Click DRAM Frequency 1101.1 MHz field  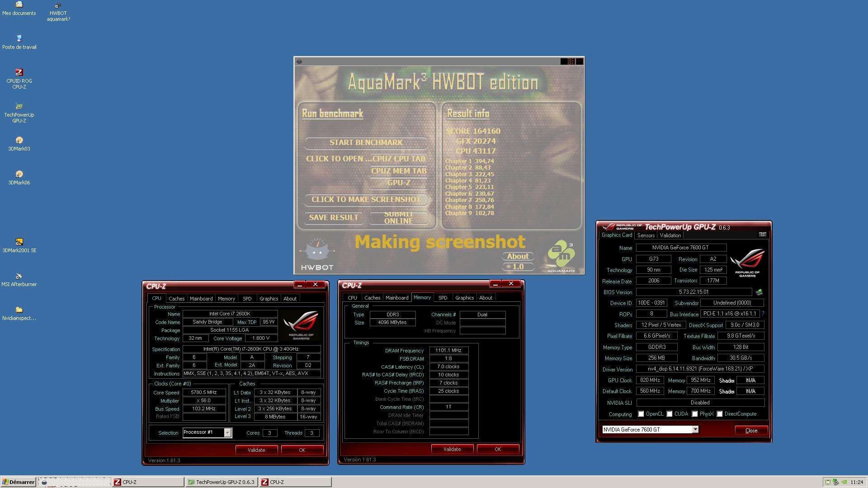click(448, 351)
